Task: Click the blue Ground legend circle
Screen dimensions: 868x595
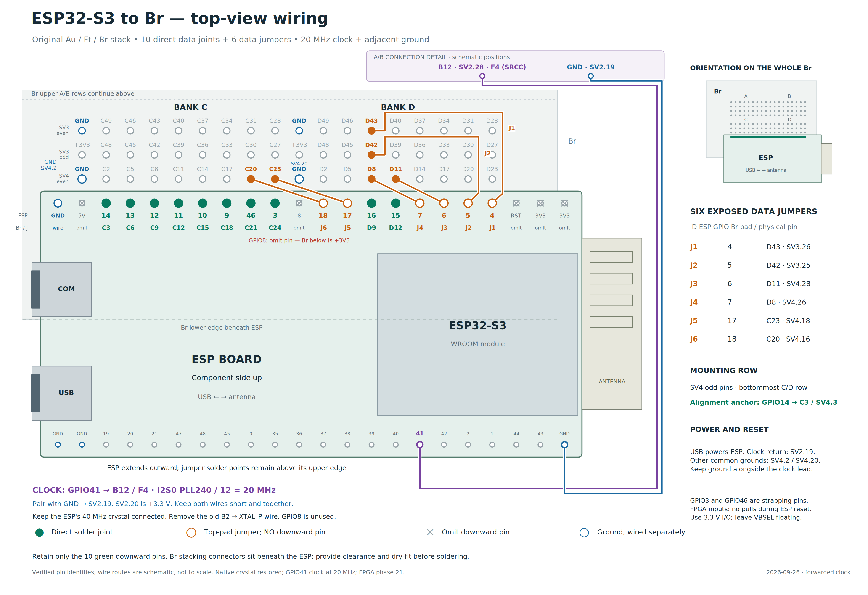Action: [584, 533]
